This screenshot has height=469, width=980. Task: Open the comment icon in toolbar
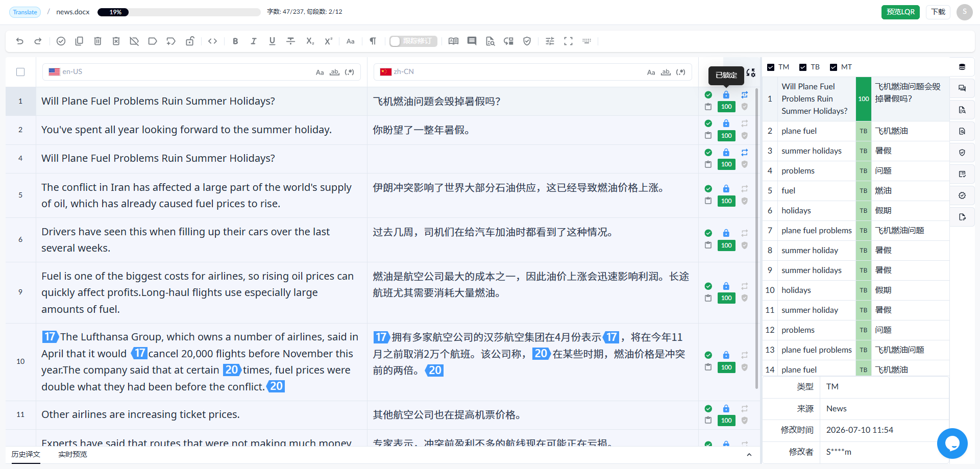click(472, 41)
